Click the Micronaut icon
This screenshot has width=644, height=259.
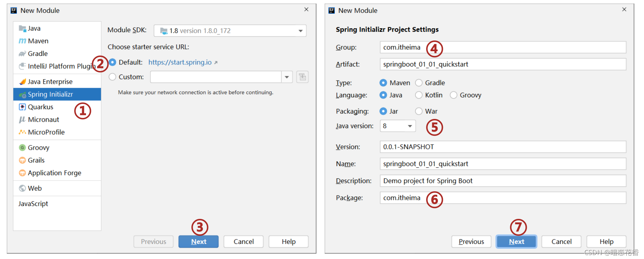pyautogui.click(x=22, y=120)
